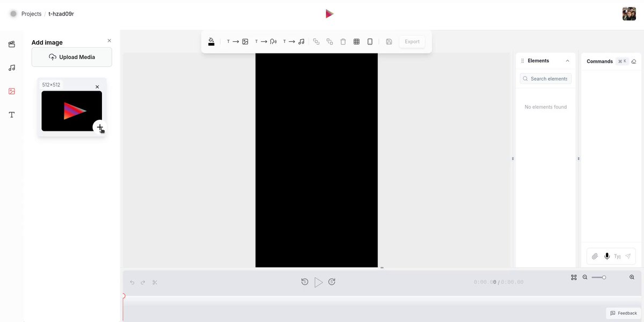Collapse the Elements panel chevron

[568, 61]
